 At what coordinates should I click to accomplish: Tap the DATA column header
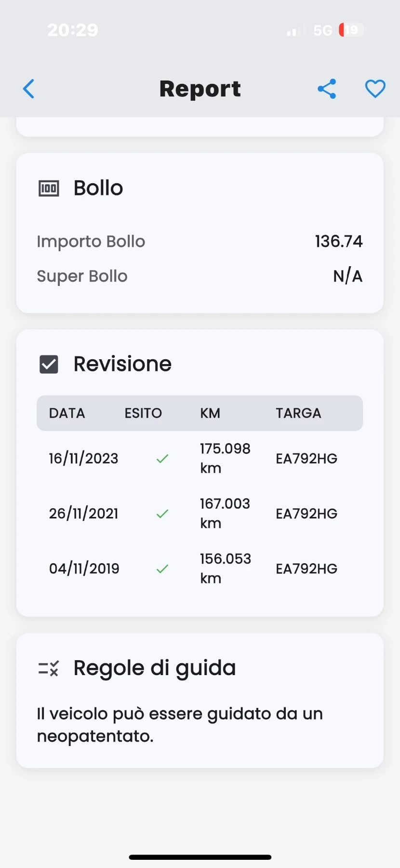(67, 413)
